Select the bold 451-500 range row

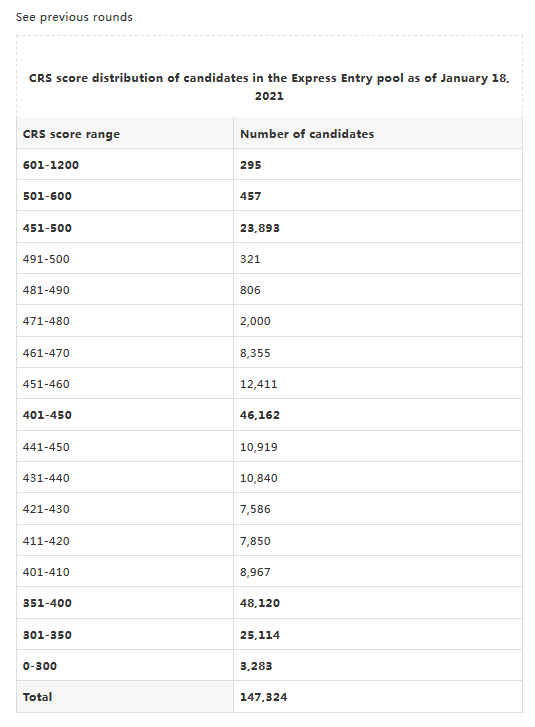click(x=269, y=228)
